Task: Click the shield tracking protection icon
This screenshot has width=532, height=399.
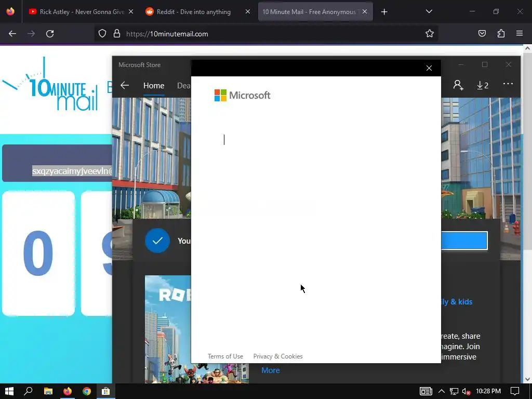Action: [x=102, y=34]
